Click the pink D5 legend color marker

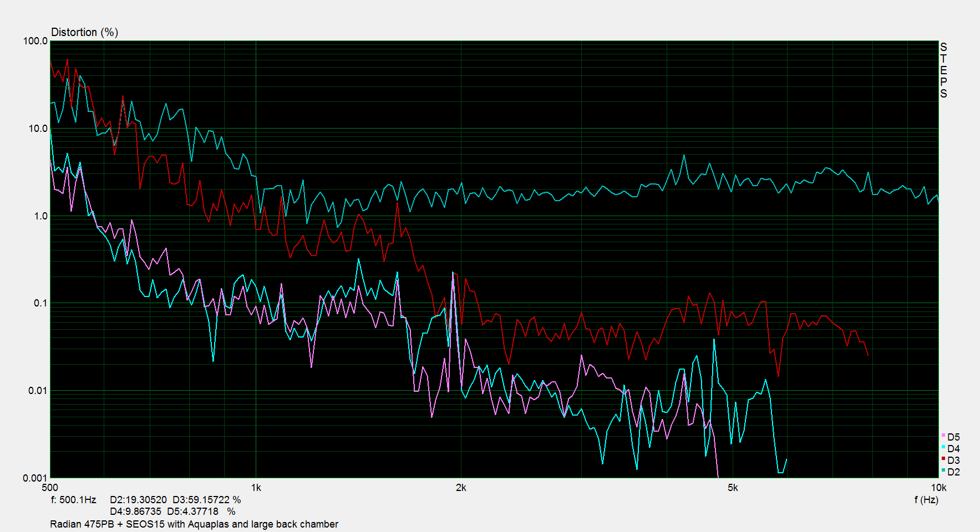click(943, 435)
